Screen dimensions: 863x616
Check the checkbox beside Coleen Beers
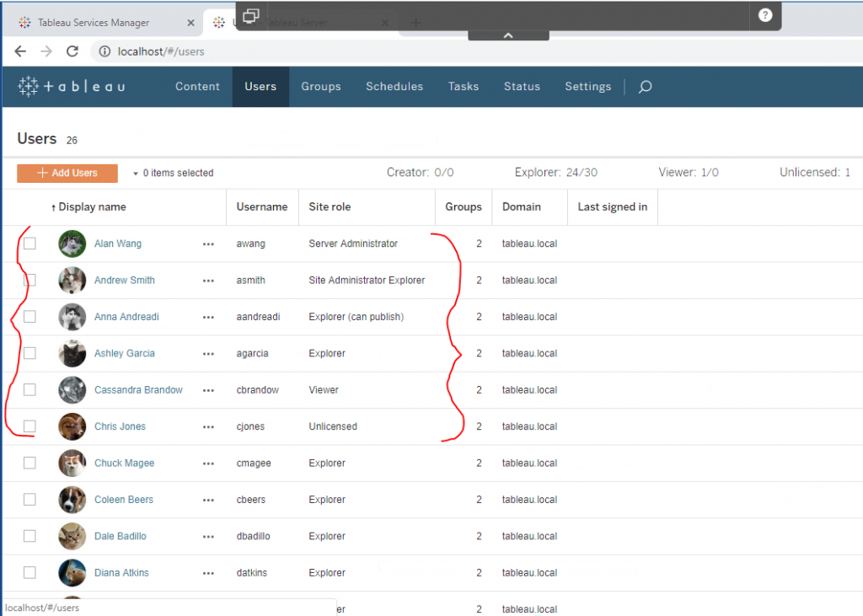29,499
